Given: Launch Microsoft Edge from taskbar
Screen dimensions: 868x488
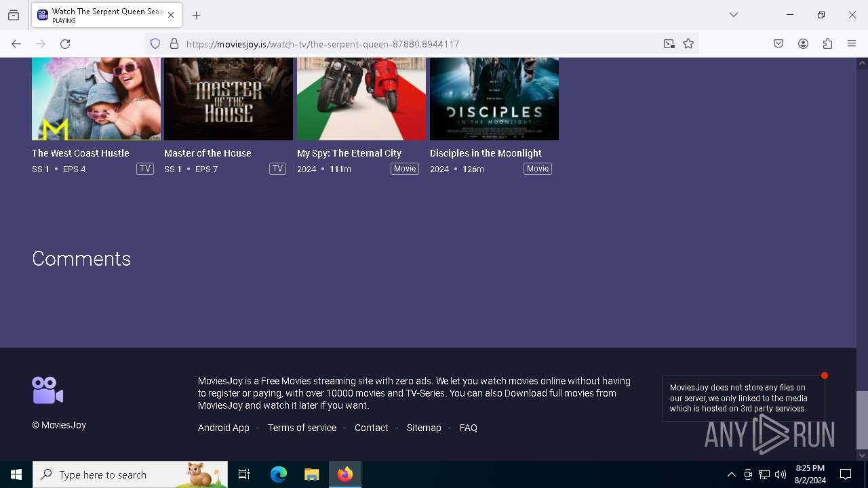Looking at the screenshot, I should click(x=279, y=474).
